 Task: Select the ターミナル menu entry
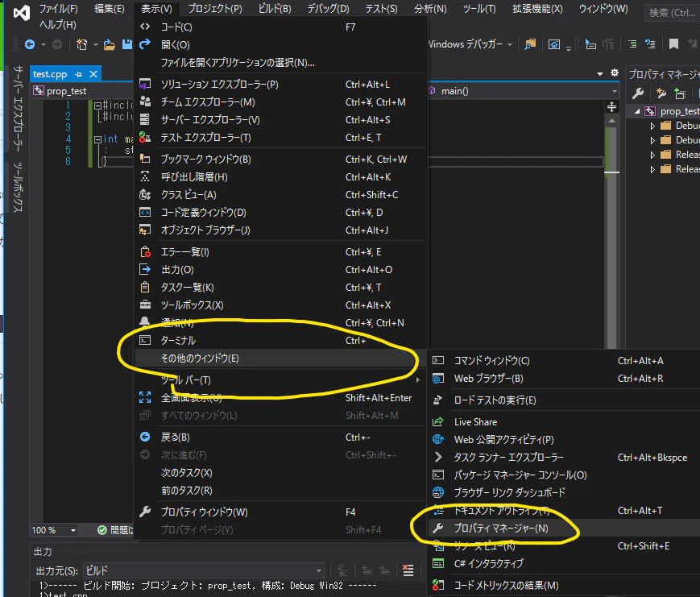coord(280,341)
